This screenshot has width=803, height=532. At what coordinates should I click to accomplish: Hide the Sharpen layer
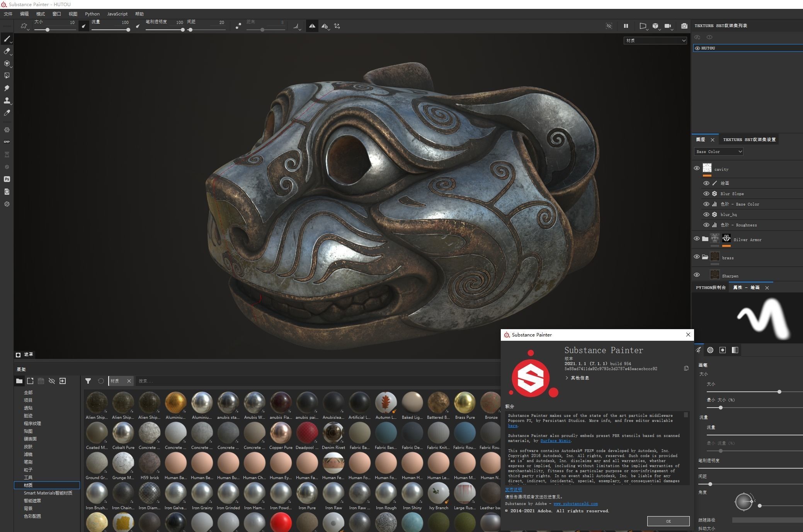pos(697,275)
